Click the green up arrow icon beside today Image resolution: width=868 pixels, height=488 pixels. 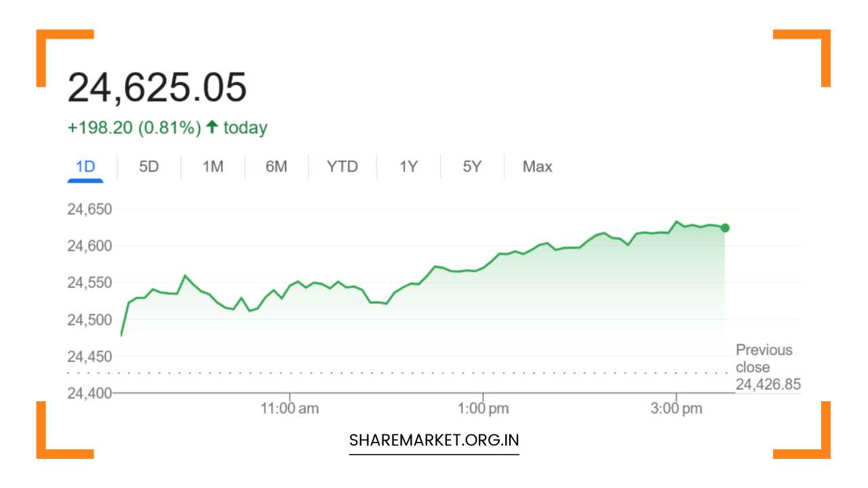[211, 127]
